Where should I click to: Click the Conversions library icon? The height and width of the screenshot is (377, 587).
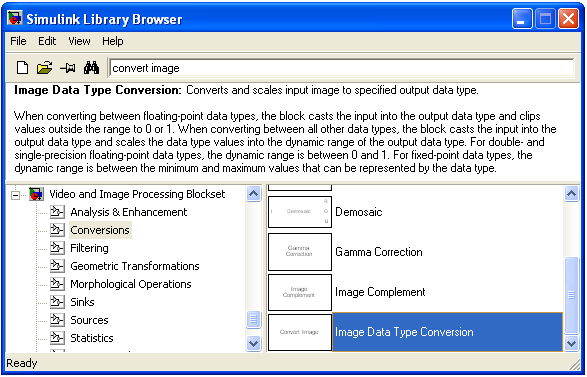(x=57, y=230)
